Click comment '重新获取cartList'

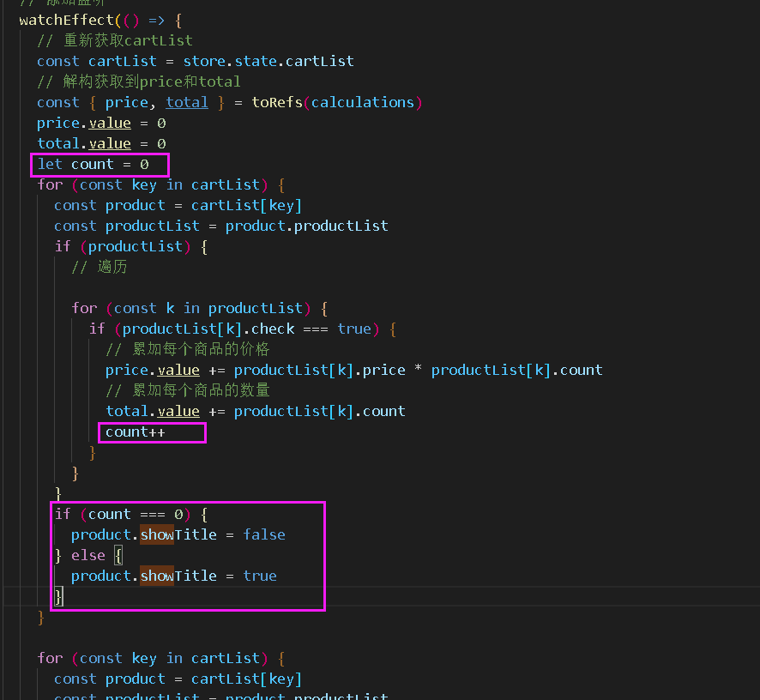tap(115, 40)
